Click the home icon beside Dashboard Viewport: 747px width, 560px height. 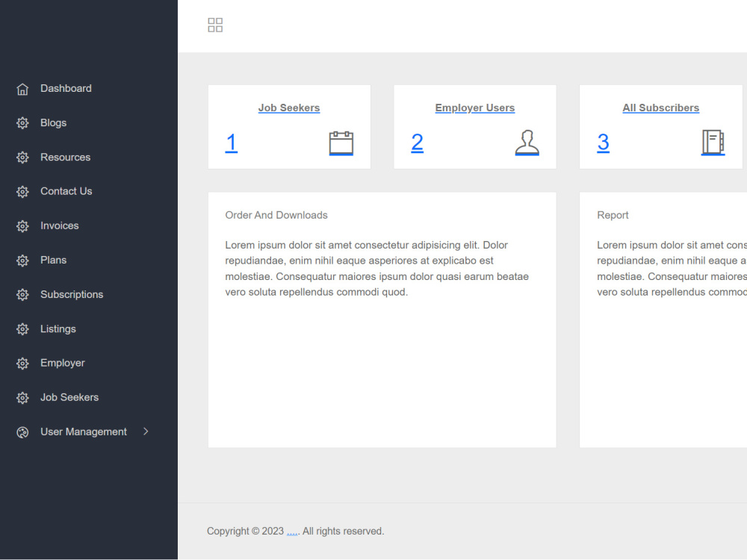(x=22, y=89)
